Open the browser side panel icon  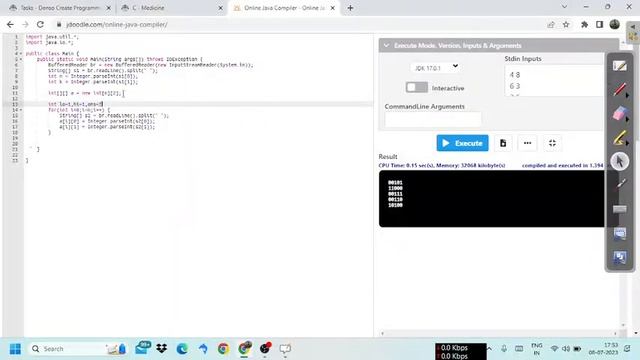[599, 24]
